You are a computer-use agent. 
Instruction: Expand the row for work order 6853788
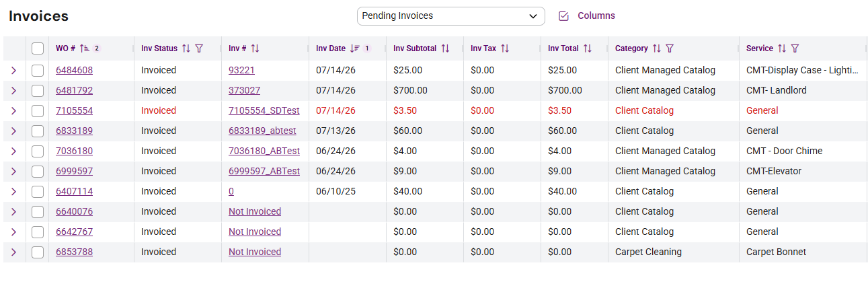13,252
